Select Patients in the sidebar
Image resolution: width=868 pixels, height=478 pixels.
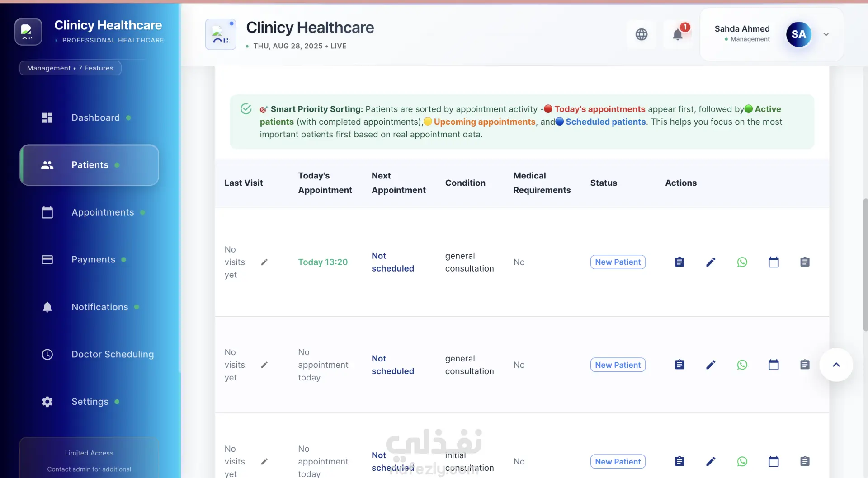coord(89,165)
